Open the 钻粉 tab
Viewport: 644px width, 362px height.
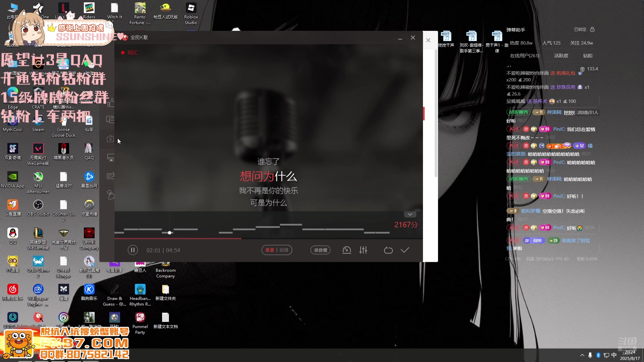coord(588,56)
